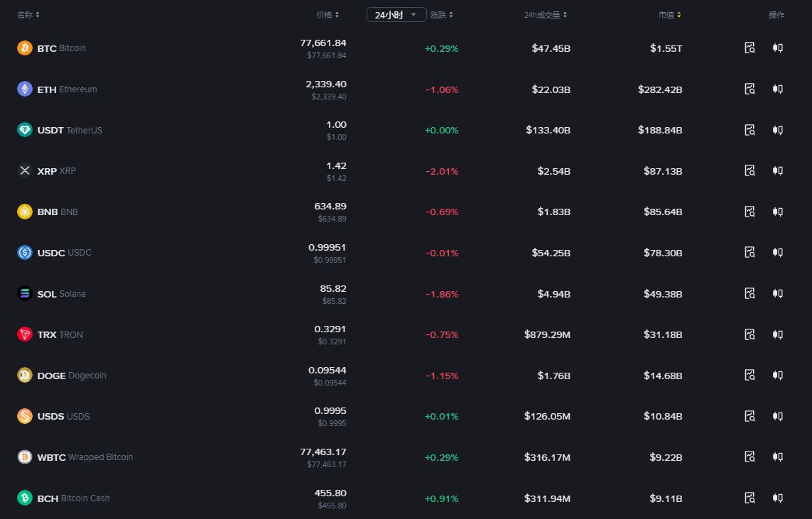Open details icon for USDC row
This screenshot has height=519, width=812.
[x=749, y=253]
